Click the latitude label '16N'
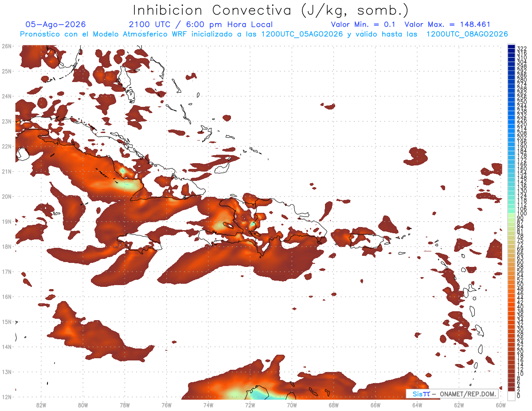532x411 pixels. pos(7,297)
